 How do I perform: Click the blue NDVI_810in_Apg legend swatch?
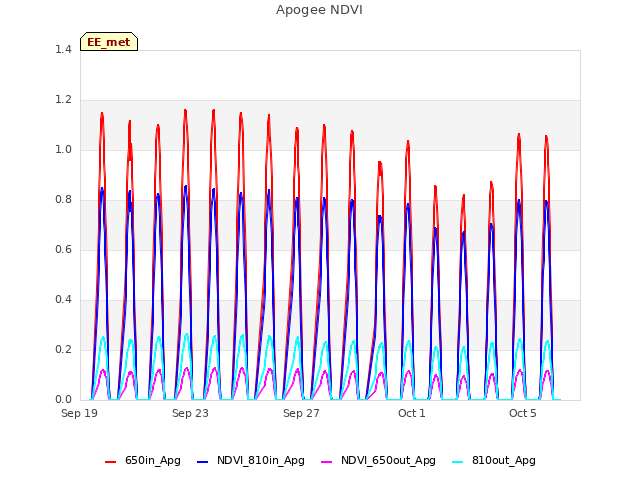[203, 462]
